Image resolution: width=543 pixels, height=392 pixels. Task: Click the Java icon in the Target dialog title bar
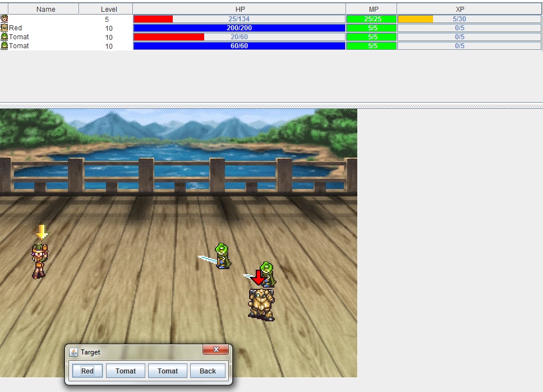[73, 352]
